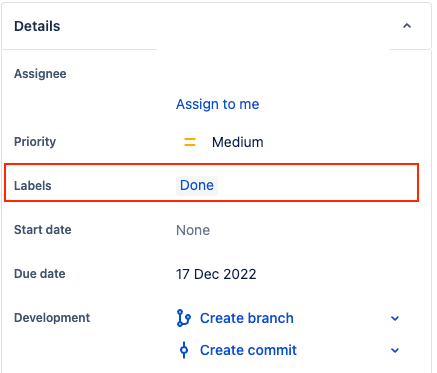Collapse the Details panel chevron
The height and width of the screenshot is (373, 437).
pyautogui.click(x=407, y=26)
